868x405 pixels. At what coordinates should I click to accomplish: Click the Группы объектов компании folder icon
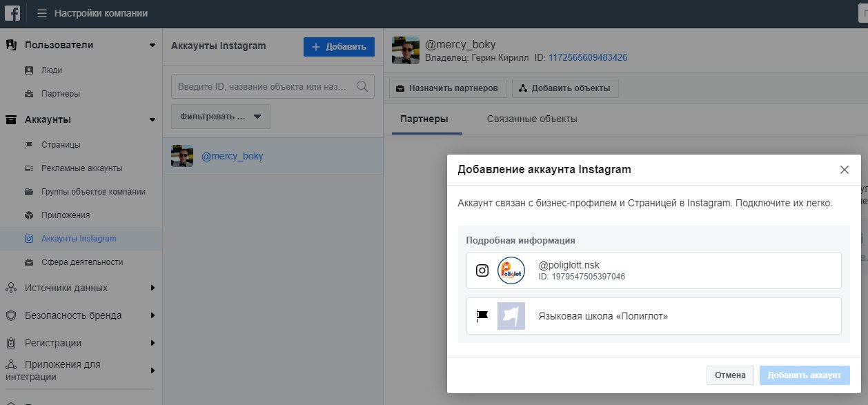(x=28, y=192)
